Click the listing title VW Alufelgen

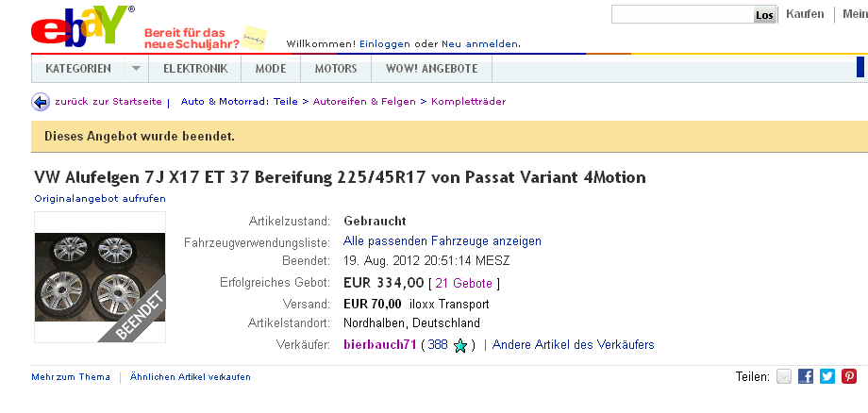(x=340, y=177)
